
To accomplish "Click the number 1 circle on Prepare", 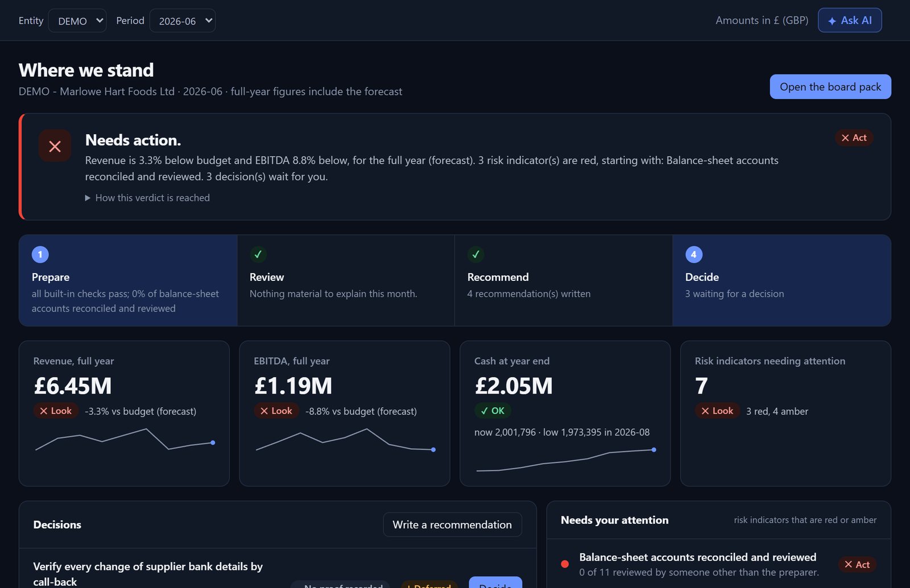I will pos(40,254).
